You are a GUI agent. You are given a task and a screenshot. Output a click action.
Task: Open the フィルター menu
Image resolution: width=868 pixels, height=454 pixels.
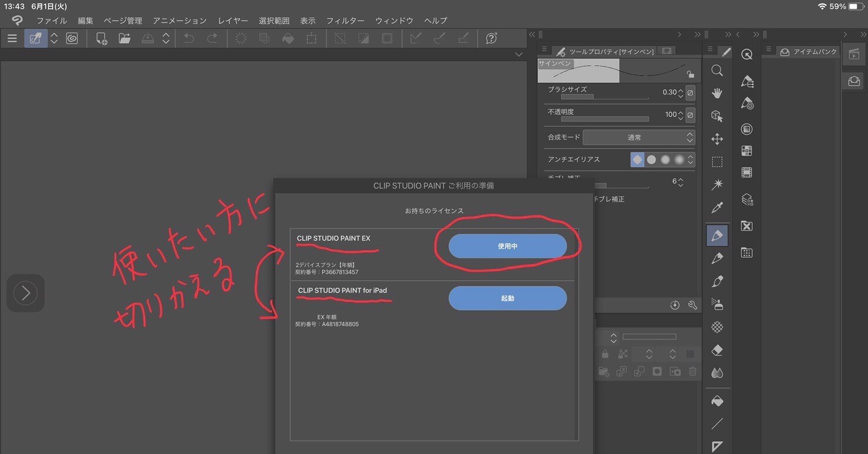click(x=345, y=21)
